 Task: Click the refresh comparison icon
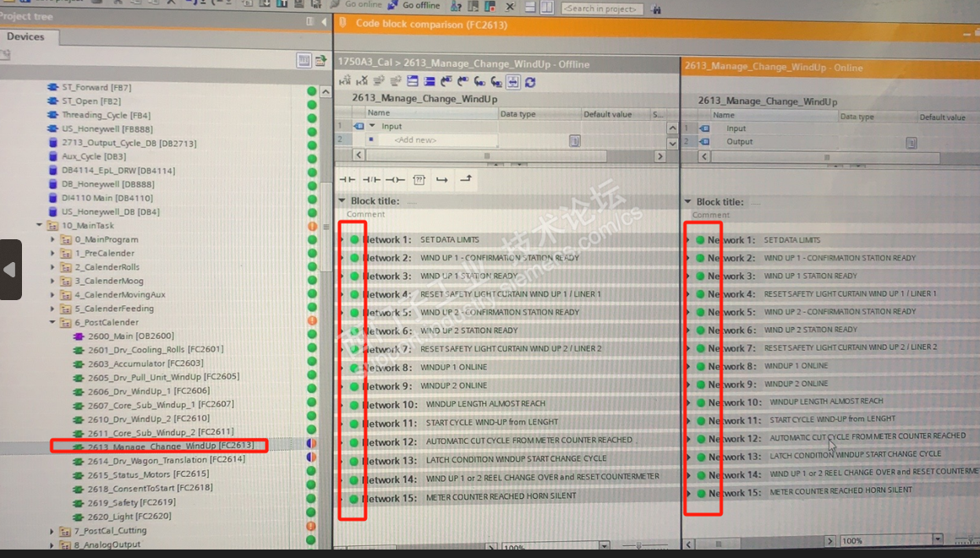pos(530,82)
